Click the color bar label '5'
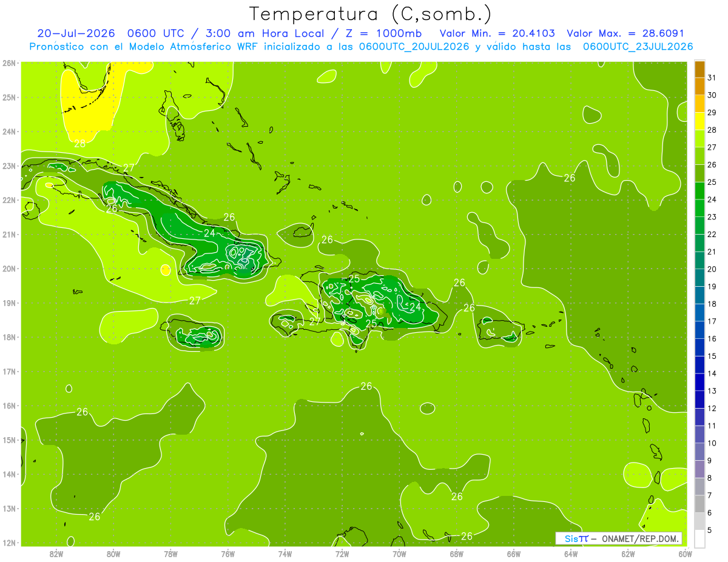The width and height of the screenshot is (728, 562). point(710,530)
